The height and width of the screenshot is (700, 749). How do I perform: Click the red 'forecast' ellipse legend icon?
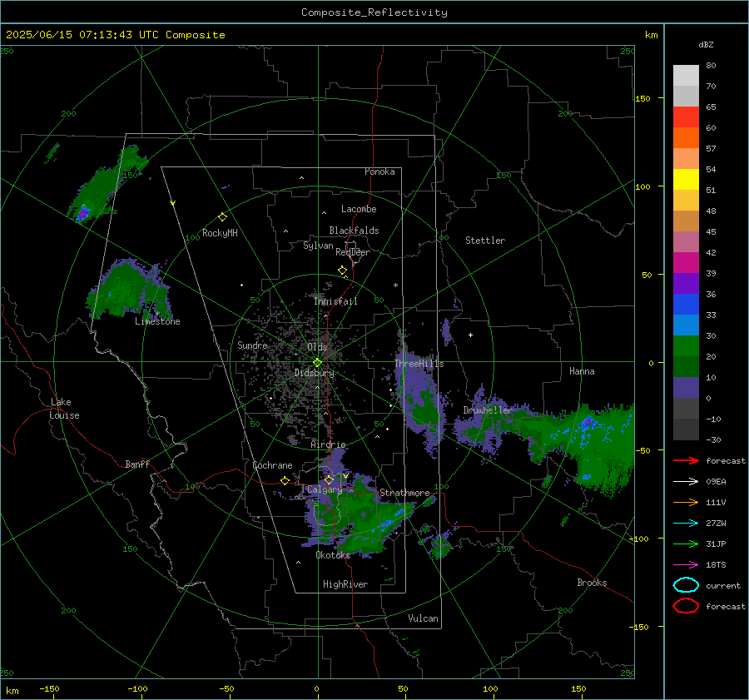click(x=686, y=606)
